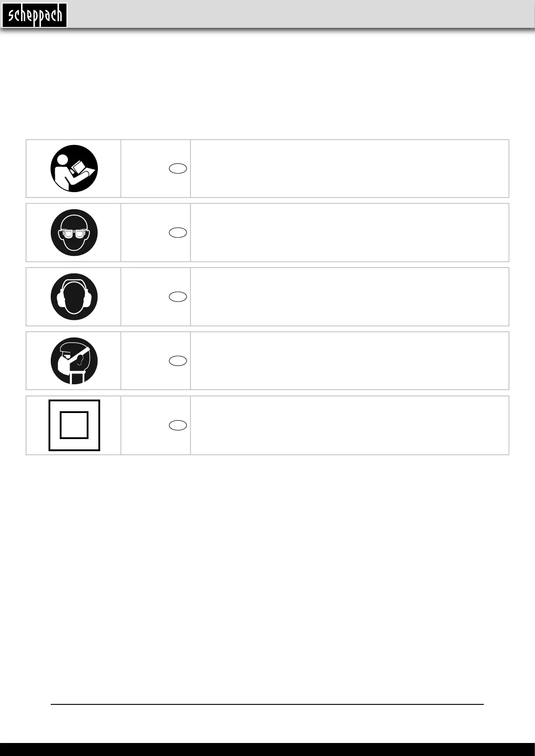The width and height of the screenshot is (535, 756).
Task: Select the wear ear protection symbol
Action: (74, 297)
